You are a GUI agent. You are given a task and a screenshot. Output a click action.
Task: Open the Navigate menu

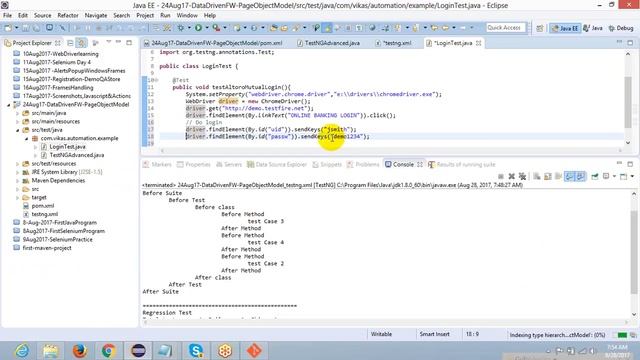pyautogui.click(x=96, y=16)
